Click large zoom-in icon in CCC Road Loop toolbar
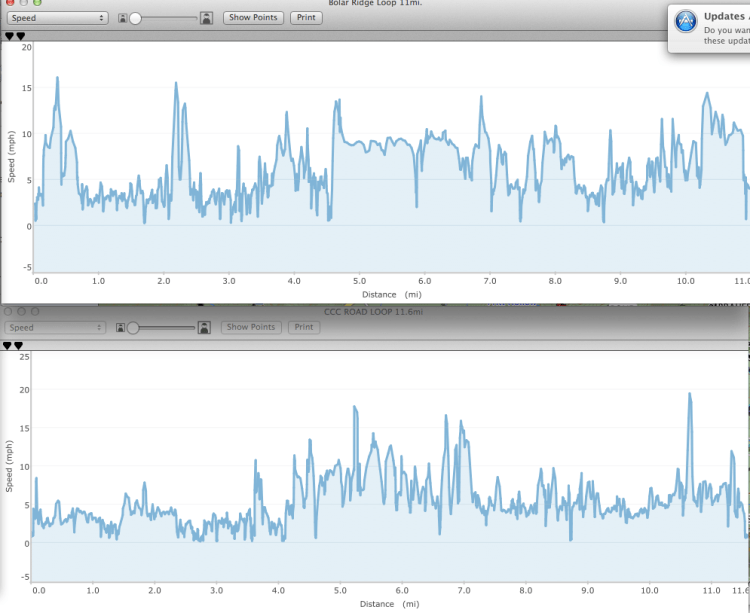This screenshot has width=750, height=613. (x=205, y=327)
